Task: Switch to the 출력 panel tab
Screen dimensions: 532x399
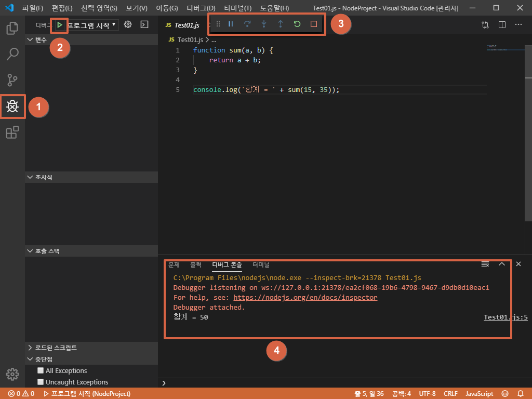Action: pos(196,264)
